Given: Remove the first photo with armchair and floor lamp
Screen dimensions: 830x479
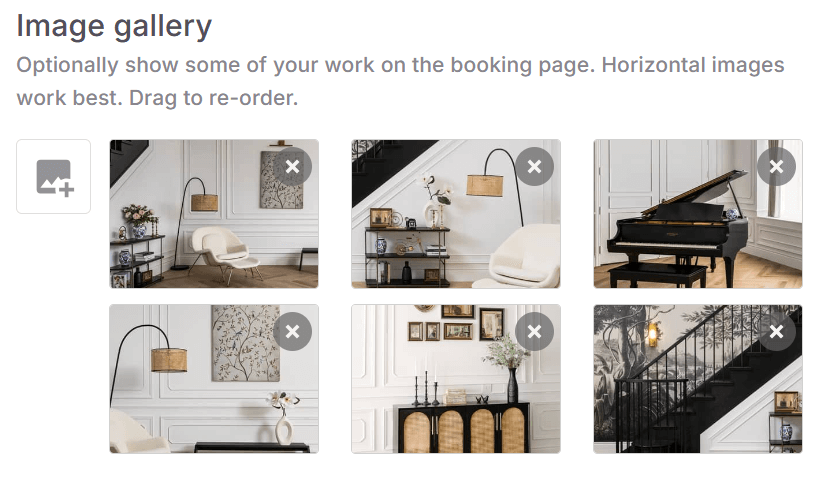Looking at the screenshot, I should click(x=292, y=167).
